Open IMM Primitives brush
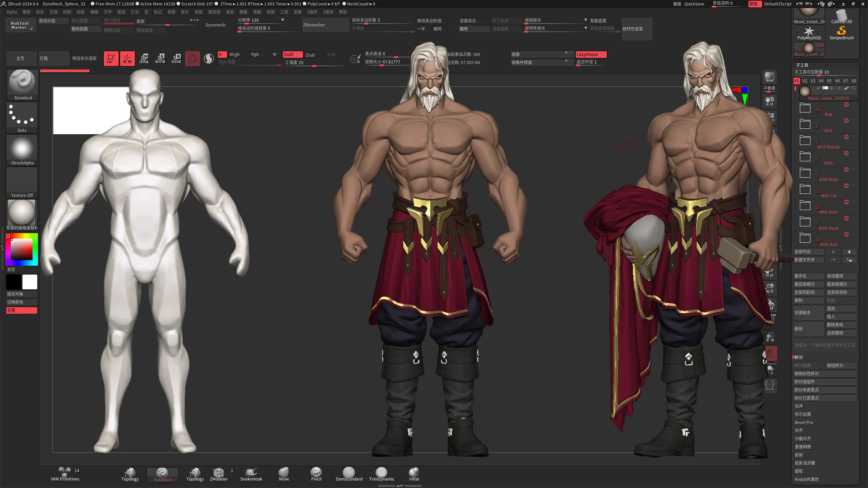The height and width of the screenshot is (488, 868). 65,474
